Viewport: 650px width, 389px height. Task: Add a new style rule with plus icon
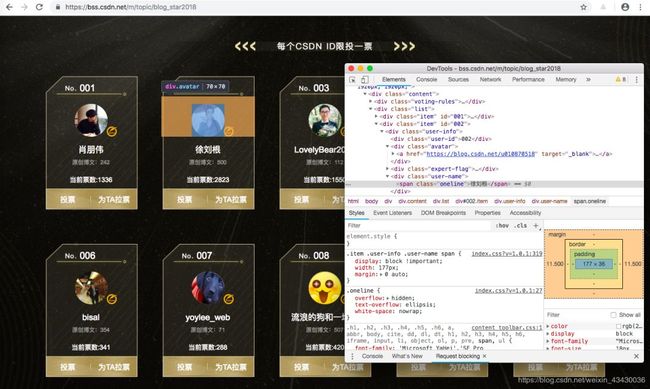[536, 226]
